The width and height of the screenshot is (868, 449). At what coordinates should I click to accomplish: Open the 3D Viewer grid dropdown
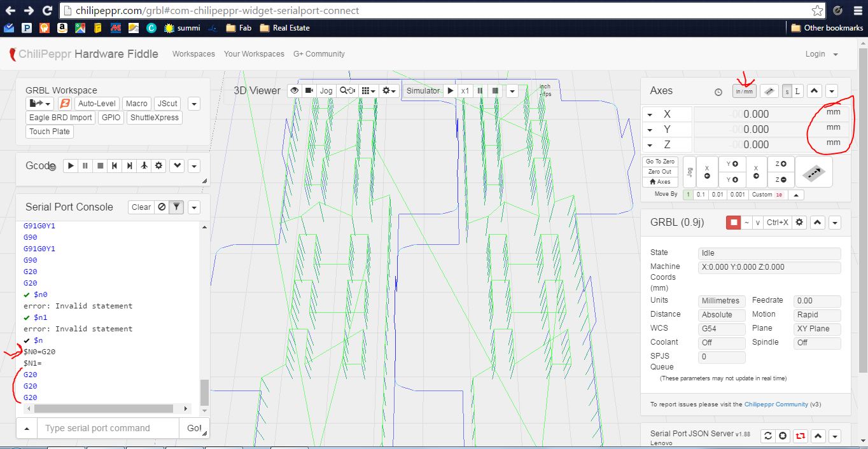pyautogui.click(x=368, y=91)
